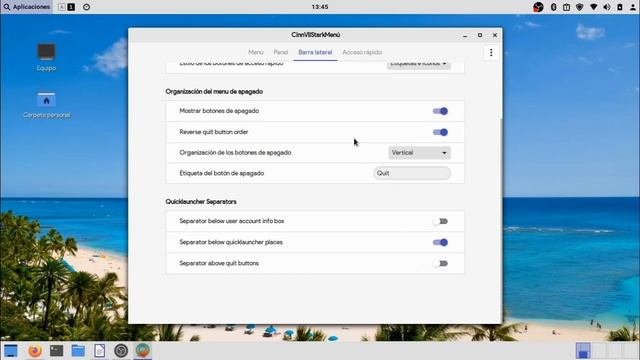
Task: Open the Vertical organization dropdown
Action: click(419, 153)
